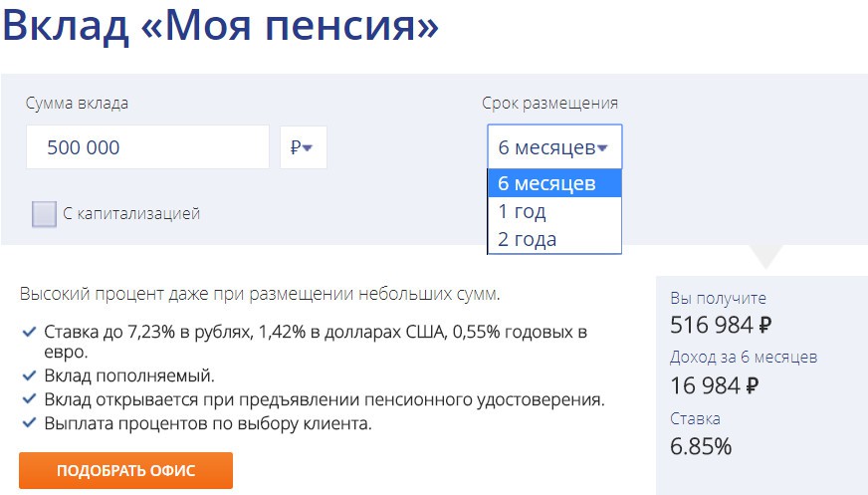
Task: Click the Срок размещения label
Action: (549, 103)
